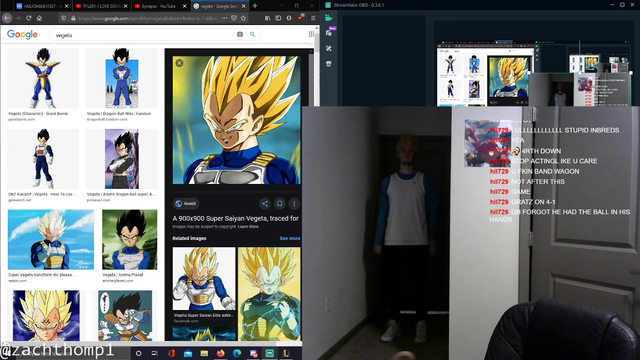Launch Office from the taskbar
Viewport: 640px width, 360px height.
coord(171,353)
